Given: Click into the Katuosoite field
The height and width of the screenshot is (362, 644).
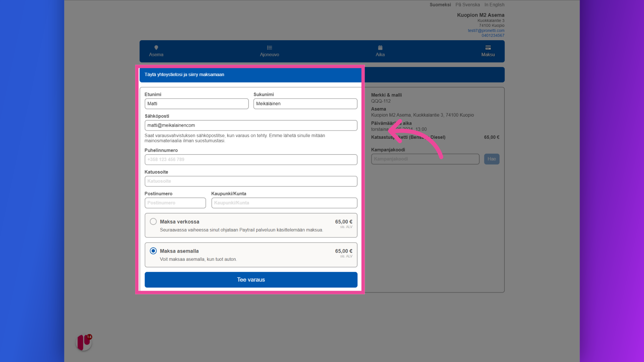Looking at the screenshot, I should [x=251, y=181].
